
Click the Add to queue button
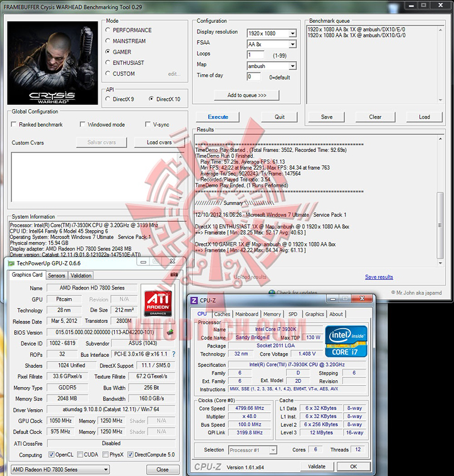pos(247,95)
